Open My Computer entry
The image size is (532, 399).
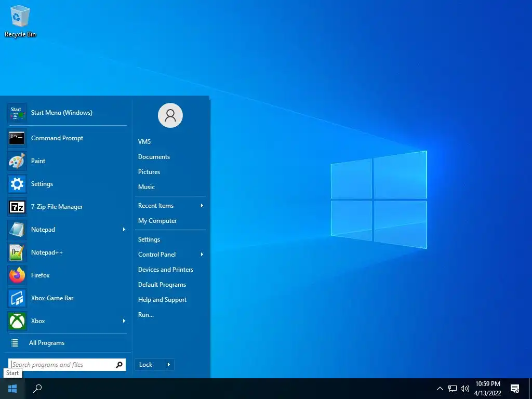pyautogui.click(x=157, y=221)
